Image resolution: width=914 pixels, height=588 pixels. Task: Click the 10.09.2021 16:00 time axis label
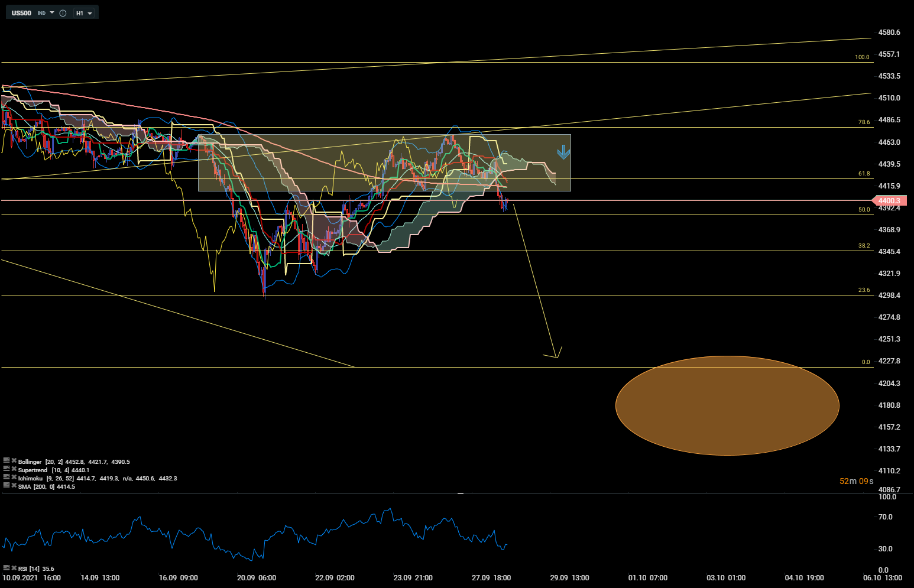31,578
